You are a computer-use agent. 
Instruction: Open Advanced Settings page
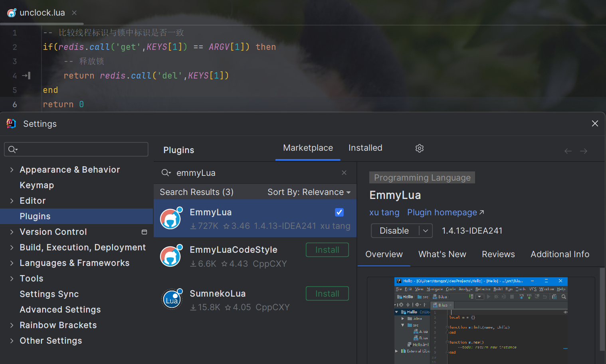(60, 310)
